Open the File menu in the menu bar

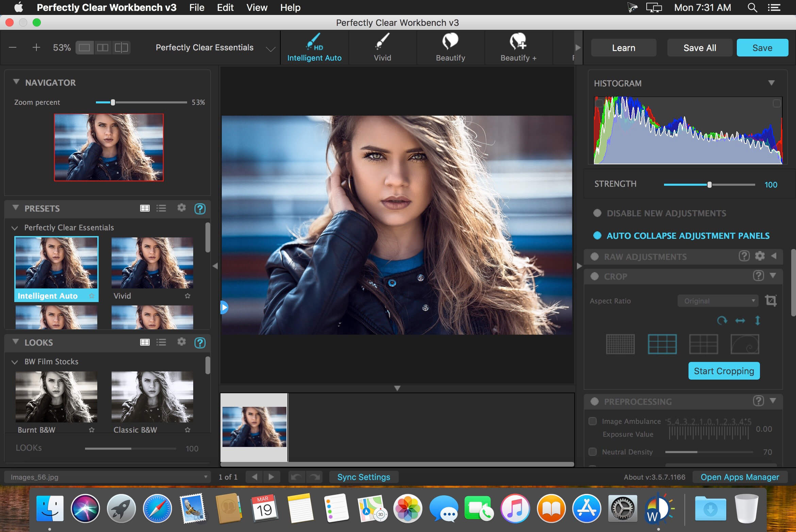coord(196,7)
